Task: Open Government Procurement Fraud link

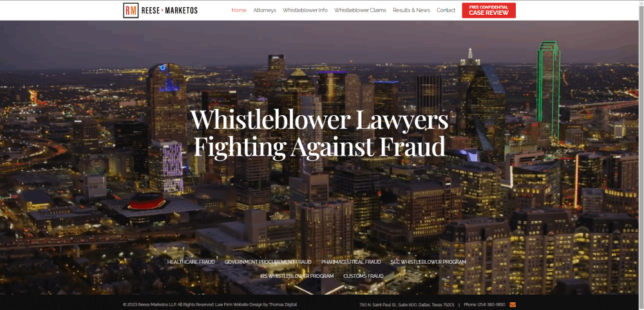Action: (x=268, y=262)
